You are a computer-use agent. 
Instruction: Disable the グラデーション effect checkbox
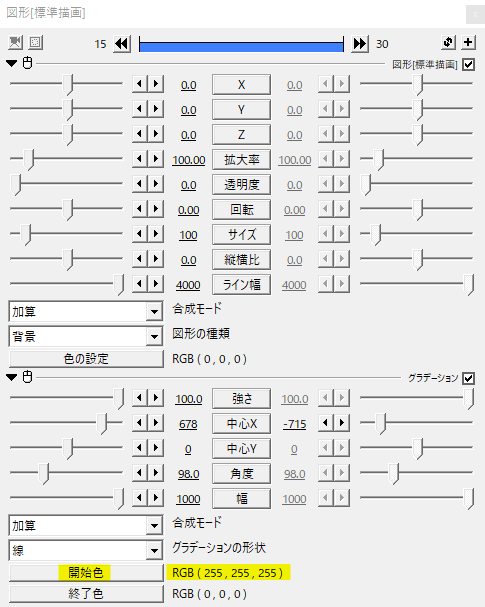(x=468, y=378)
